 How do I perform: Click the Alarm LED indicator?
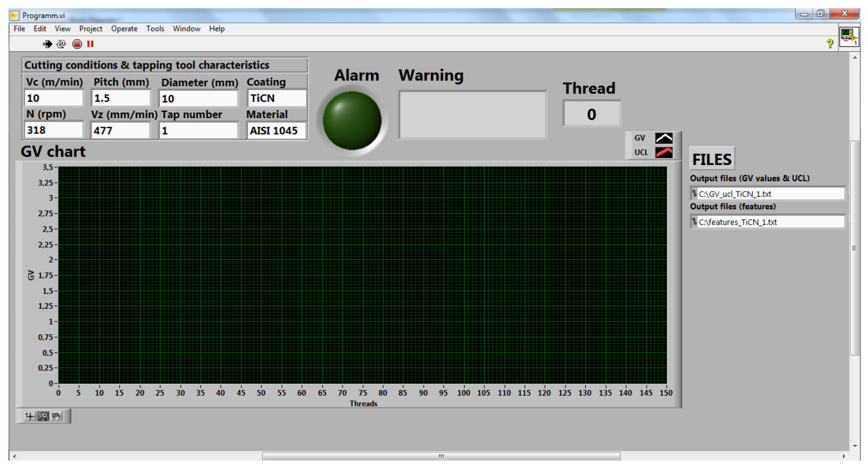point(352,120)
